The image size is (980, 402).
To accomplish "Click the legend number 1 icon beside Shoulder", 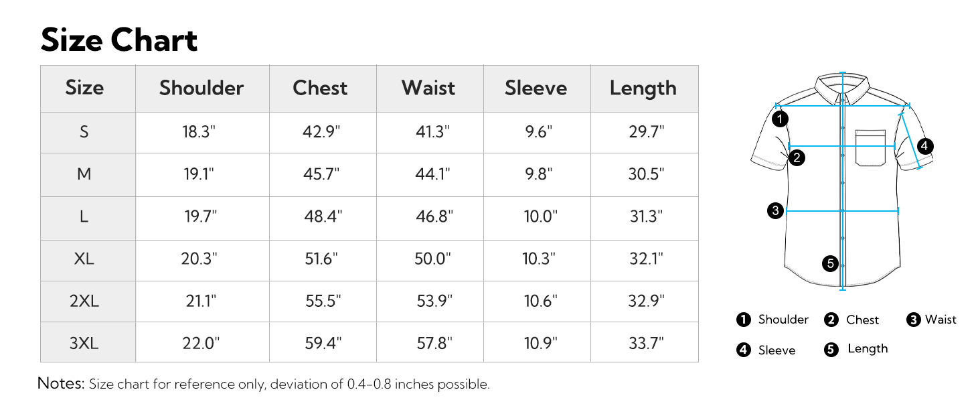I will coord(743,320).
